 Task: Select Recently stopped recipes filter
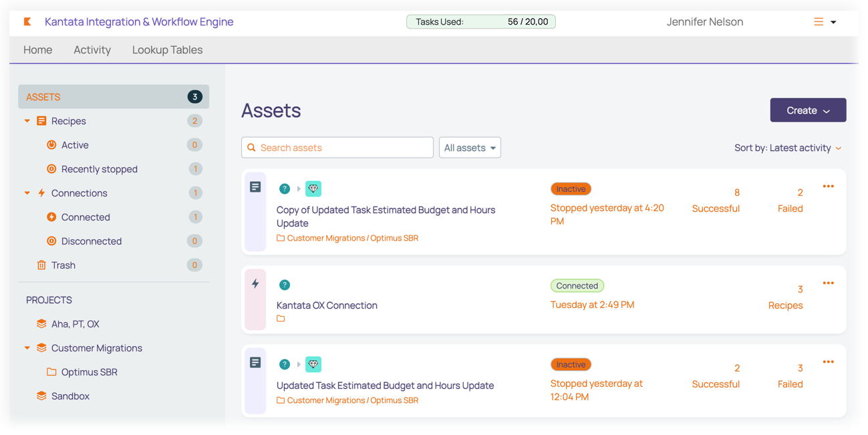click(99, 169)
